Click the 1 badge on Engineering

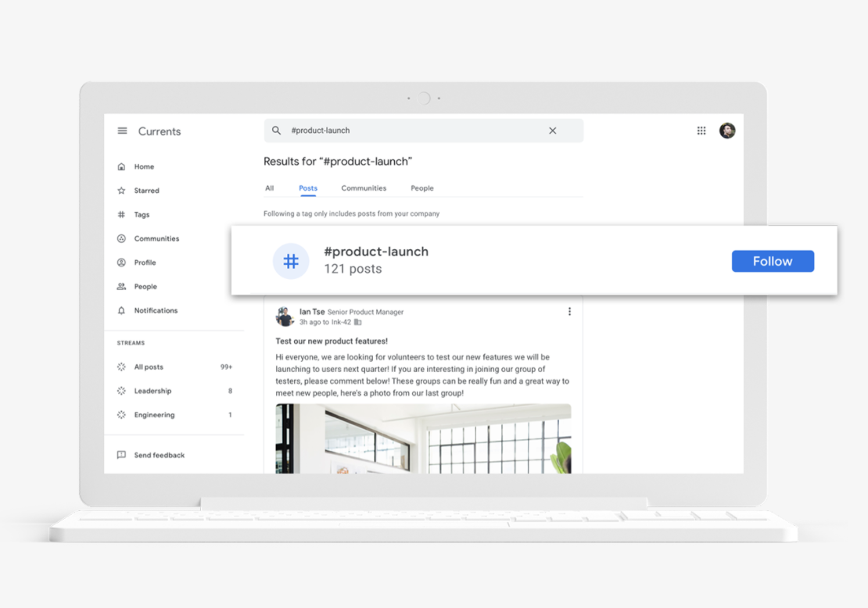tap(230, 415)
